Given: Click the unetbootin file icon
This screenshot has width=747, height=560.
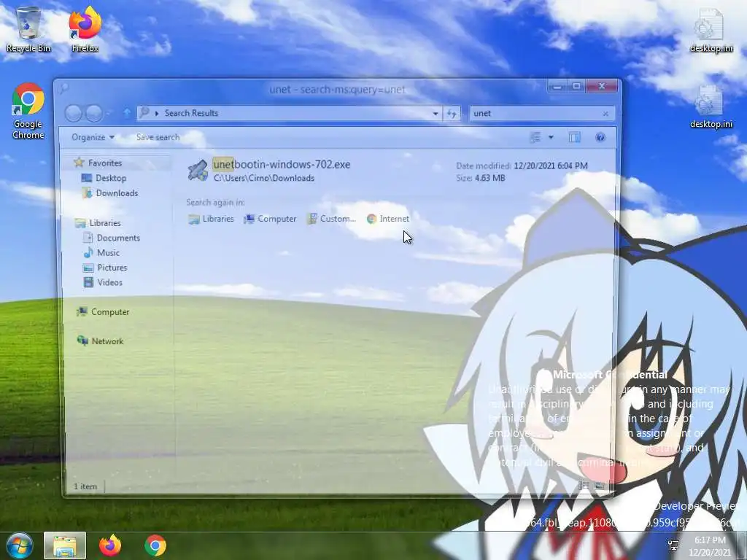Looking at the screenshot, I should tap(198, 170).
